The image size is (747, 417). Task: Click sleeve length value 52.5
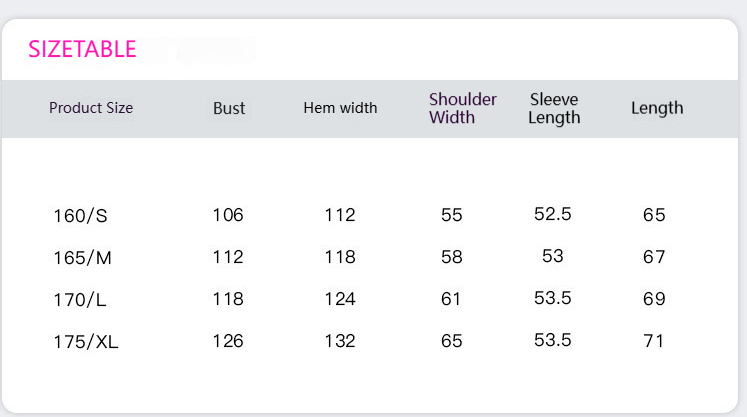click(553, 214)
